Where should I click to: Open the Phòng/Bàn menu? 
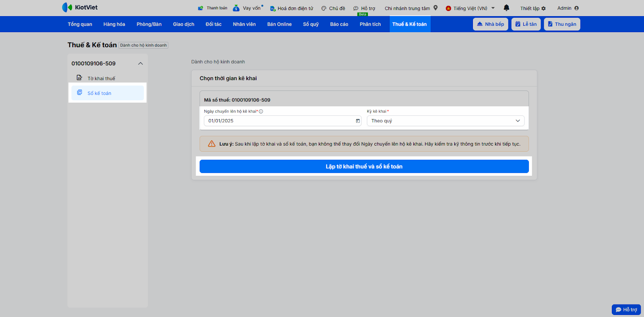(x=149, y=24)
